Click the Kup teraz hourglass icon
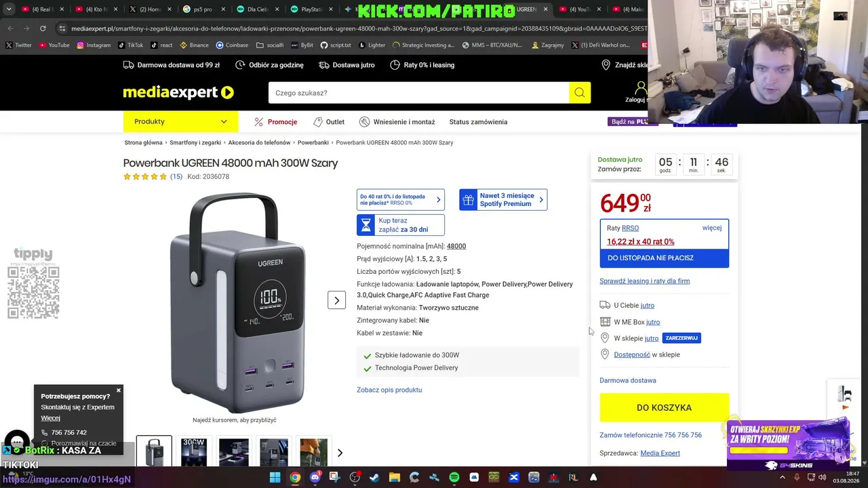Image resolution: width=868 pixels, height=488 pixels. (x=366, y=225)
